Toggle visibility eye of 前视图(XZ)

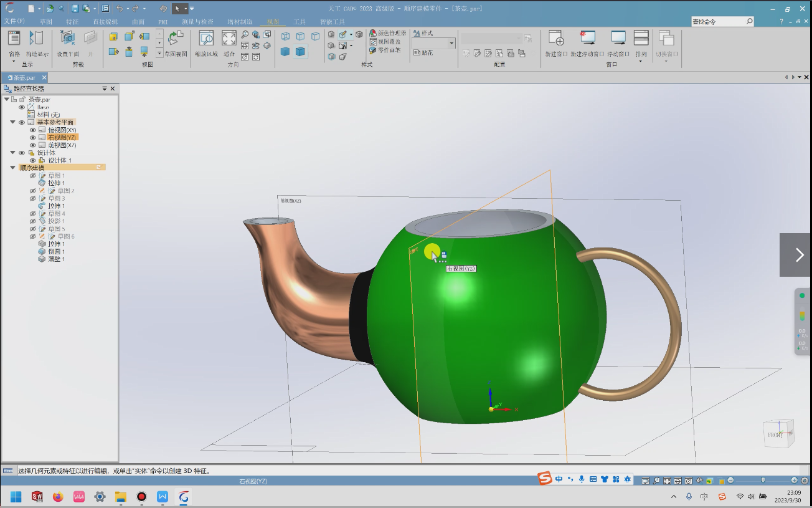33,145
